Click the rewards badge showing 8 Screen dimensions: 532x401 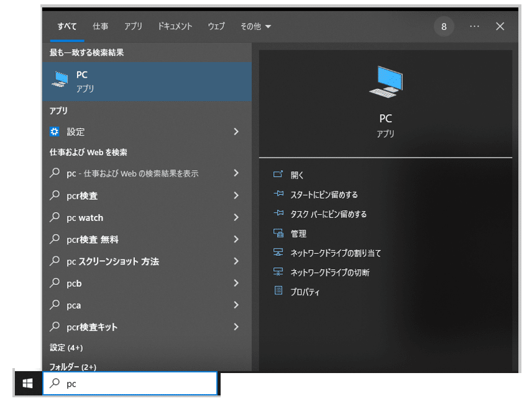coord(444,27)
